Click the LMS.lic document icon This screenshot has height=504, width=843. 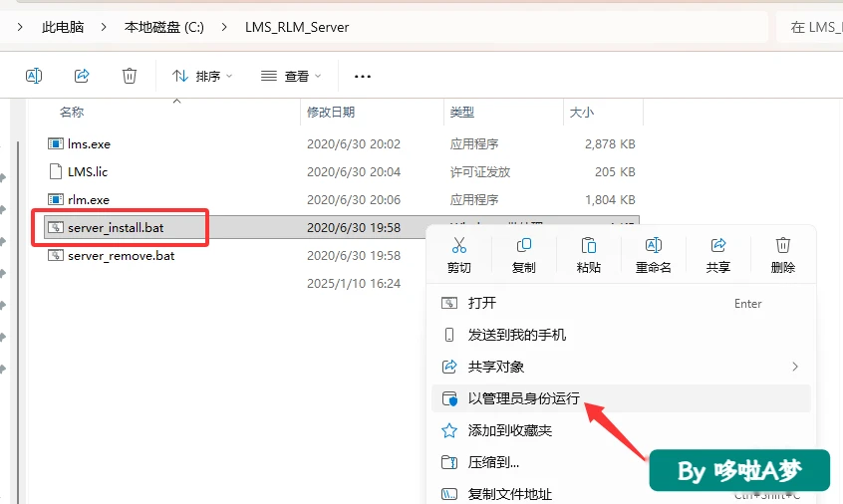pyautogui.click(x=56, y=172)
